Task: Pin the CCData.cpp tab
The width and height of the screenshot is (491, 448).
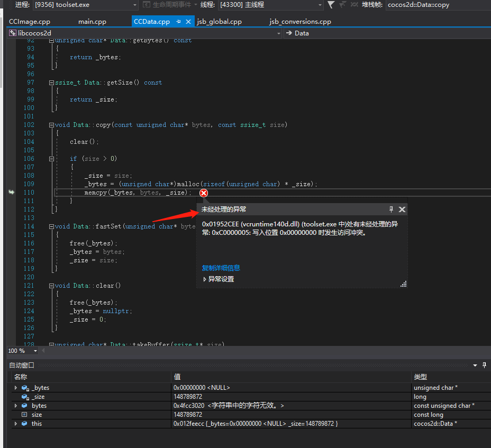Action: 179,22
